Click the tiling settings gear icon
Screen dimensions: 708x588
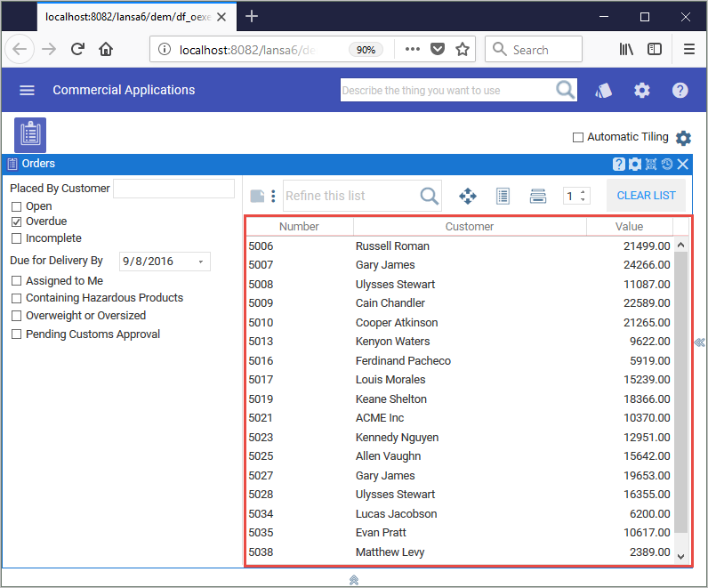point(683,138)
